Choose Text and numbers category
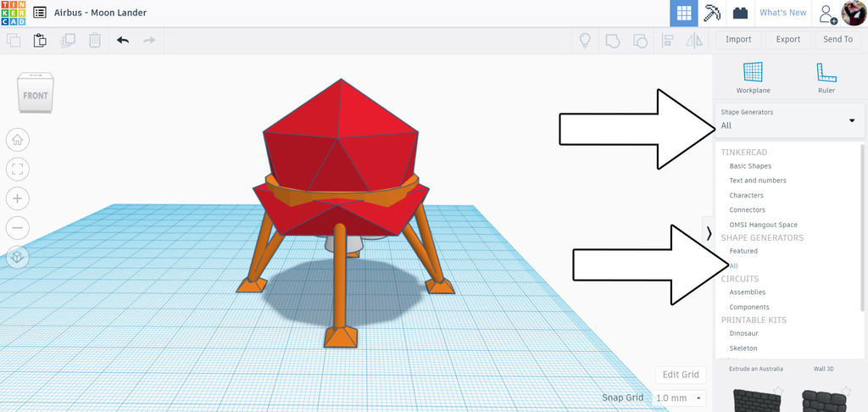Screen dimensions: 868x412 [x=757, y=181]
